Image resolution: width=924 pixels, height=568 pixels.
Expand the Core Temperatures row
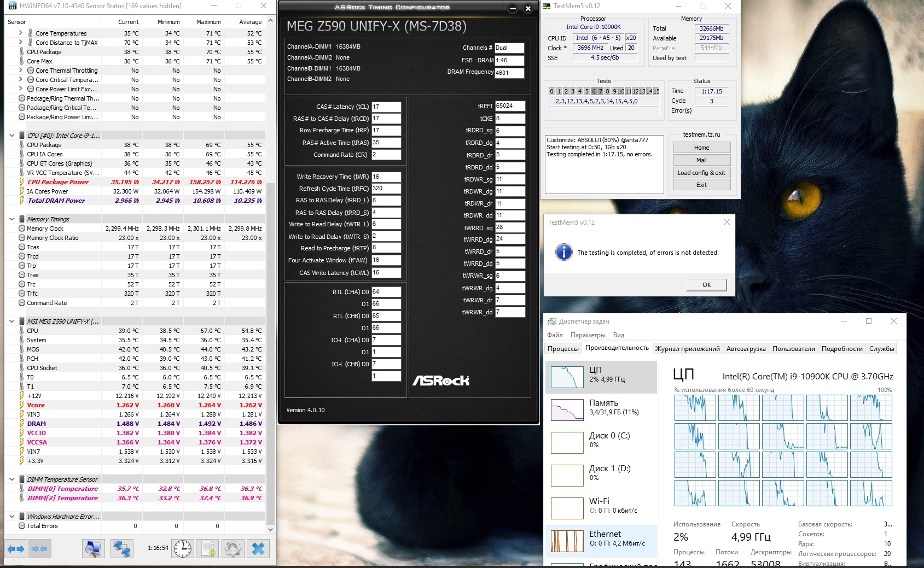pyautogui.click(x=21, y=33)
